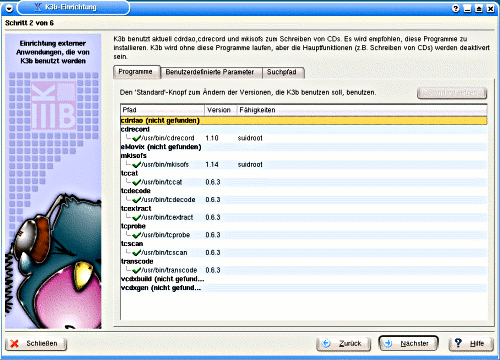Click the 1.14 version of mkisofs
Image resolution: width=500 pixels, height=360 pixels.
[x=212, y=164]
